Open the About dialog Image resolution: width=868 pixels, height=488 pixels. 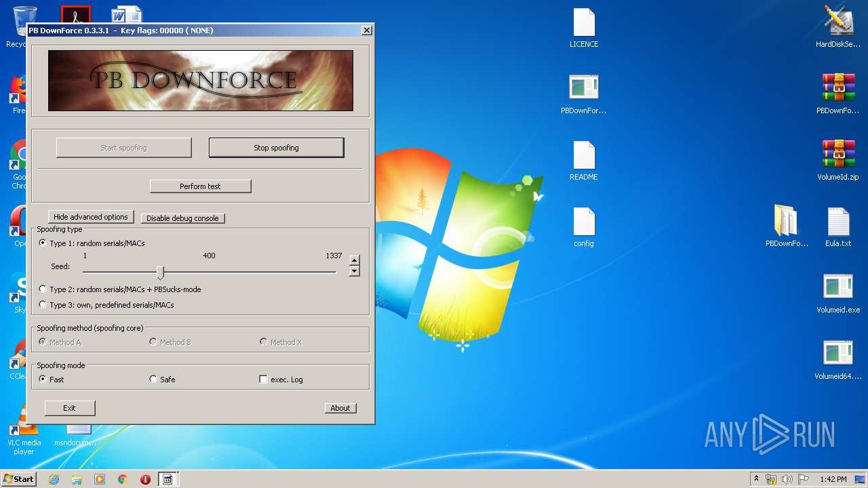[x=340, y=408]
